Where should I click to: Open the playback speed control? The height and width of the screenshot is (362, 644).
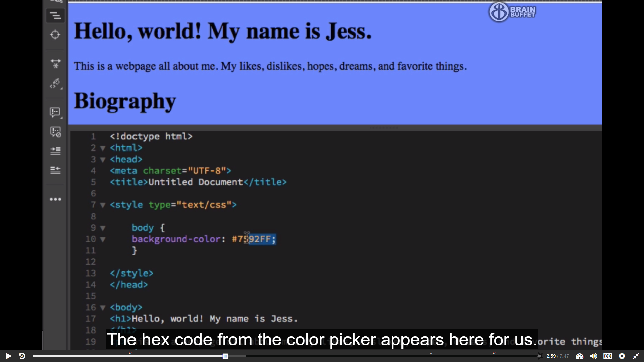pyautogui.click(x=579, y=356)
